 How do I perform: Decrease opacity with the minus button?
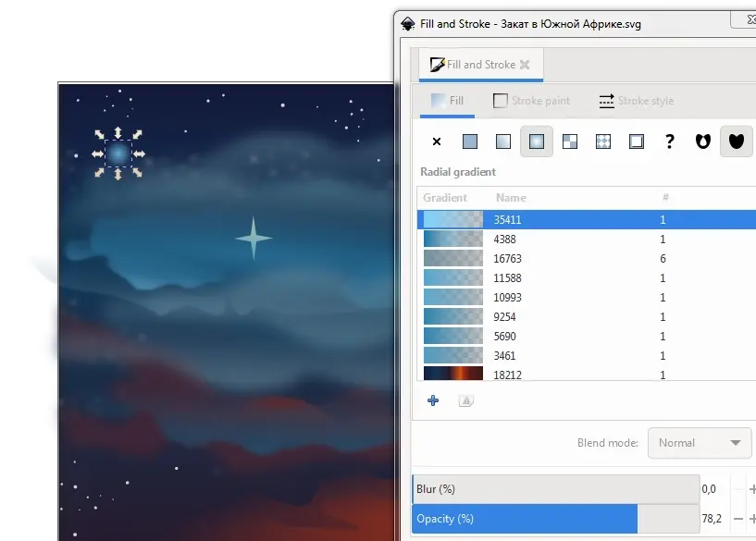[738, 519]
